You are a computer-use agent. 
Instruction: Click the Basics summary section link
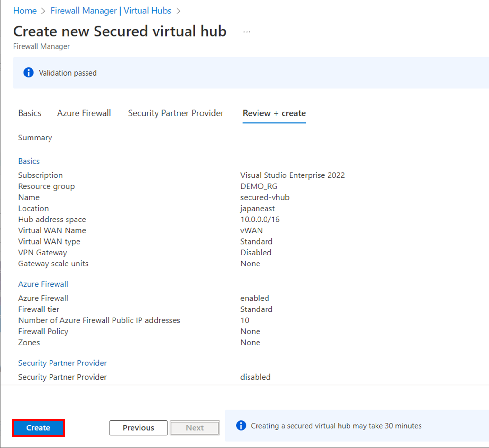(29, 161)
